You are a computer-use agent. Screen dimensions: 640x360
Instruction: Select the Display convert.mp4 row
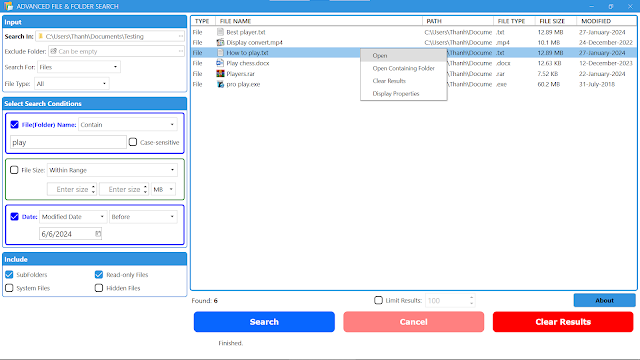[413, 42]
